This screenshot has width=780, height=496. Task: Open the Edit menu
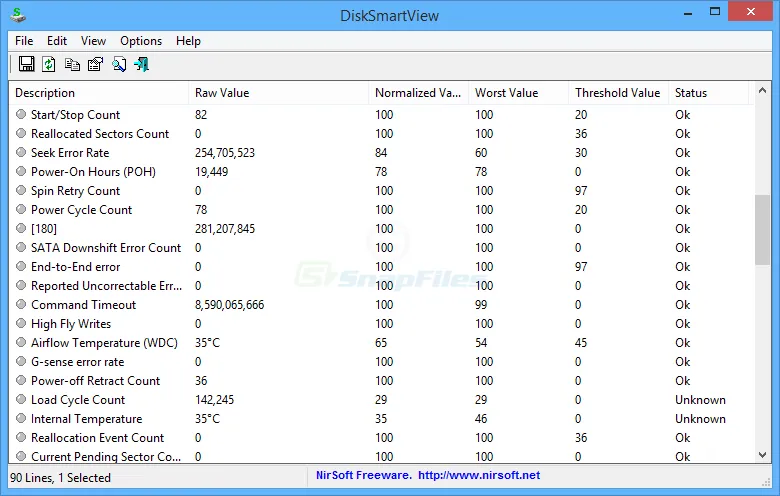click(57, 41)
